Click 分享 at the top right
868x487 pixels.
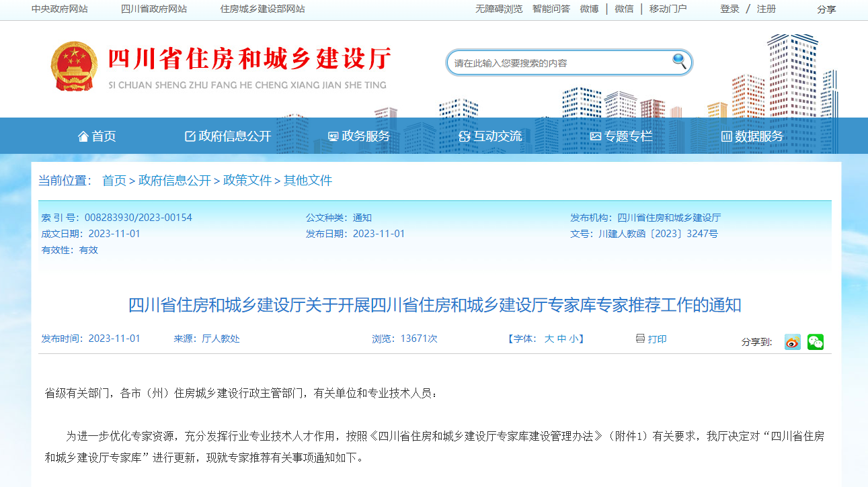click(x=826, y=9)
